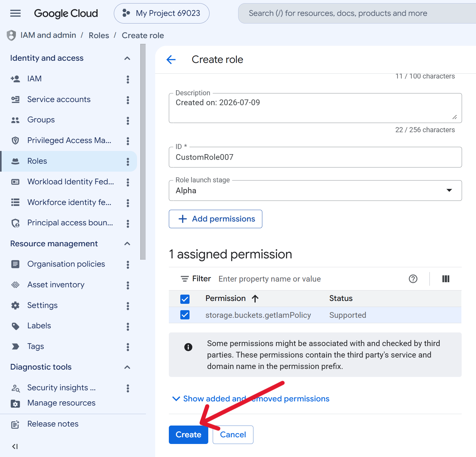Go back using the Create role arrow
The width and height of the screenshot is (476, 457).
(x=171, y=59)
